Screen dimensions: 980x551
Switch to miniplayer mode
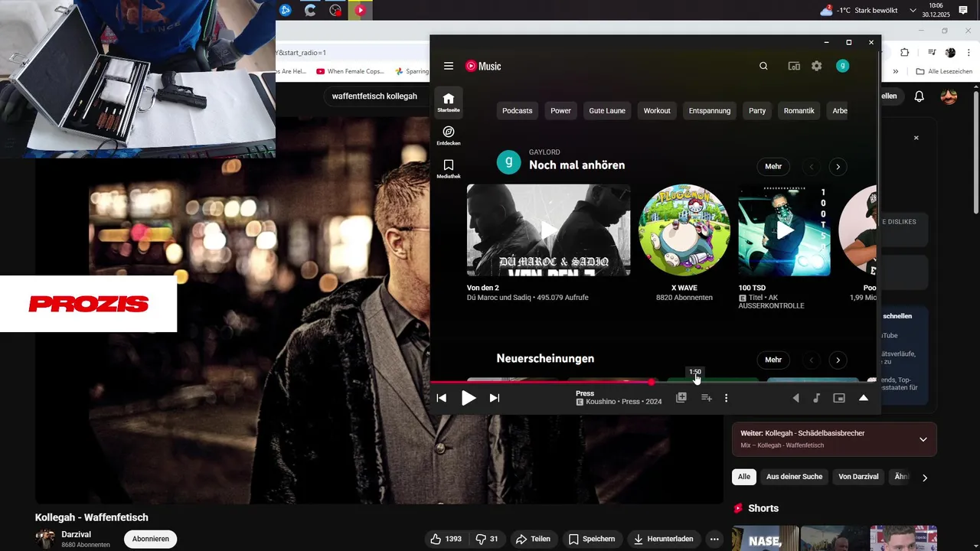[x=839, y=398]
